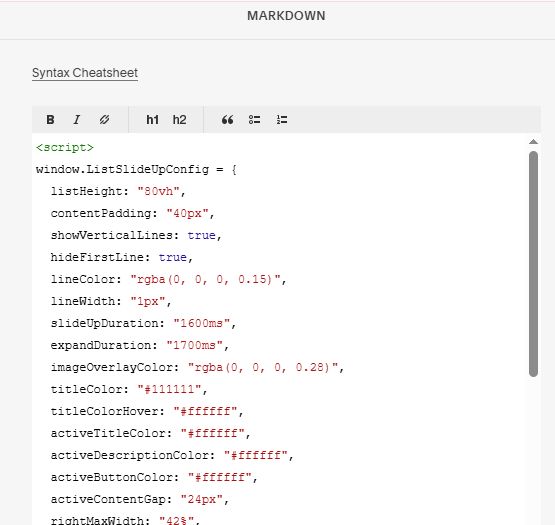
Task: Click the window.ListSlideUpConfig line
Action: coord(136,169)
